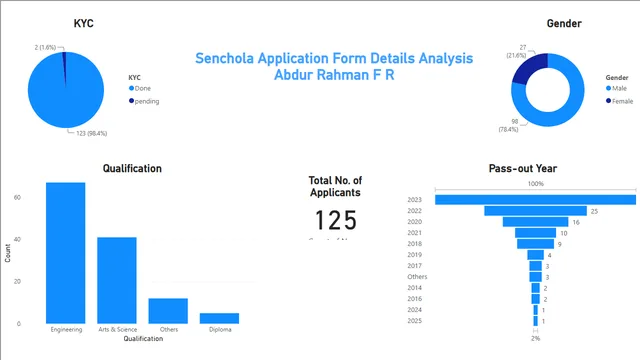640x360 pixels.
Task: Click the 2014 funnel bar
Action: point(536,288)
